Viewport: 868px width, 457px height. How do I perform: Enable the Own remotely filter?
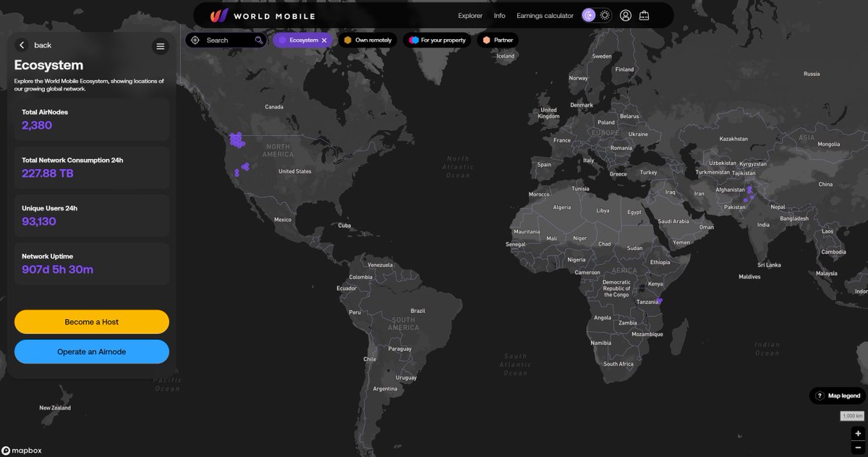tap(367, 40)
